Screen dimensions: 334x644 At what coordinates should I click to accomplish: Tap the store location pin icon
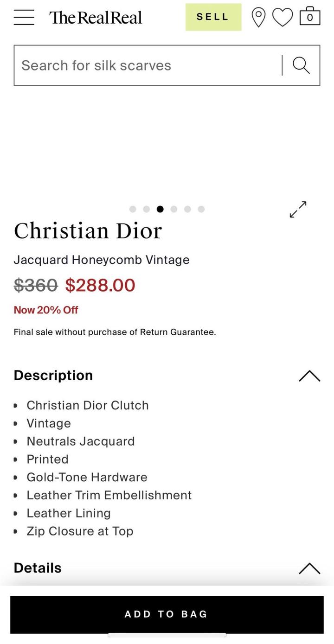point(258,18)
